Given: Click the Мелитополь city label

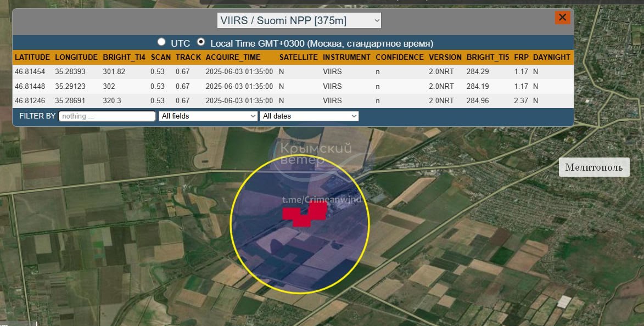Looking at the screenshot, I should (593, 167).
